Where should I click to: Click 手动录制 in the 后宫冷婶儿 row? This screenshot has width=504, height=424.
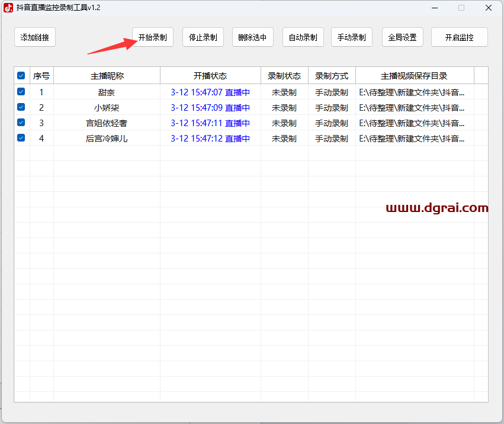coord(332,139)
